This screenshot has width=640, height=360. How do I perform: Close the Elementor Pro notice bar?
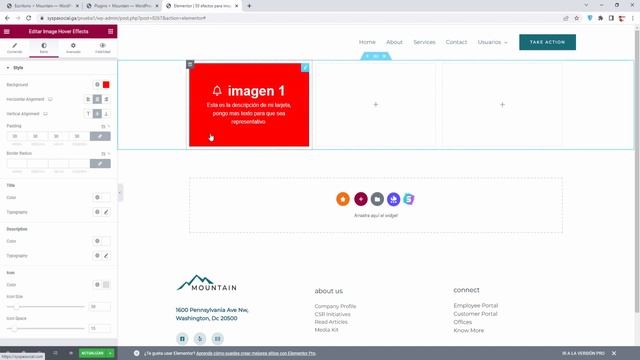point(614,353)
